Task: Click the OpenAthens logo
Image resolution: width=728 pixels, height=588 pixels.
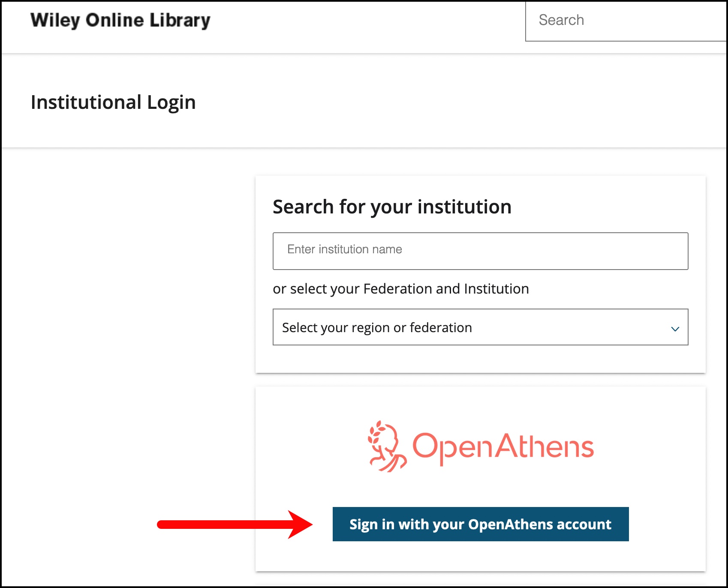Action: click(480, 446)
